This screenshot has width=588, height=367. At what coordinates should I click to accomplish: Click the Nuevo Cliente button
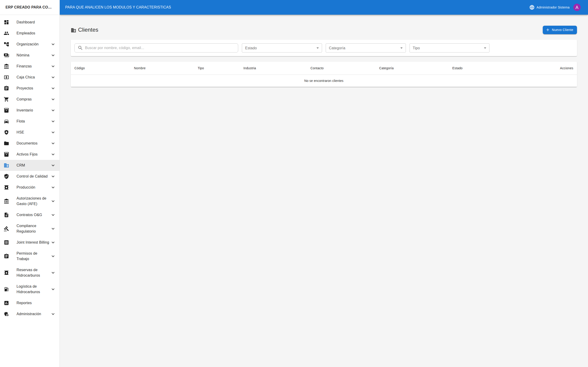(560, 30)
